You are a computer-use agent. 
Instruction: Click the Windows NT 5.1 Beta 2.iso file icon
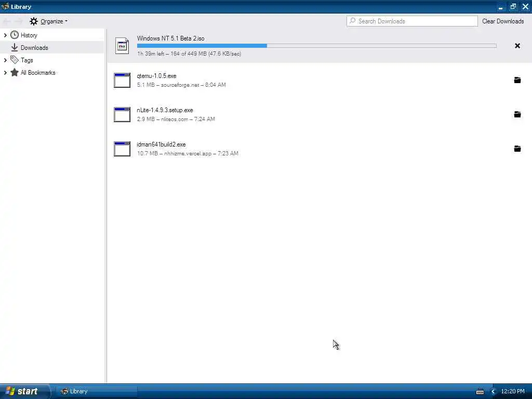coord(122,46)
